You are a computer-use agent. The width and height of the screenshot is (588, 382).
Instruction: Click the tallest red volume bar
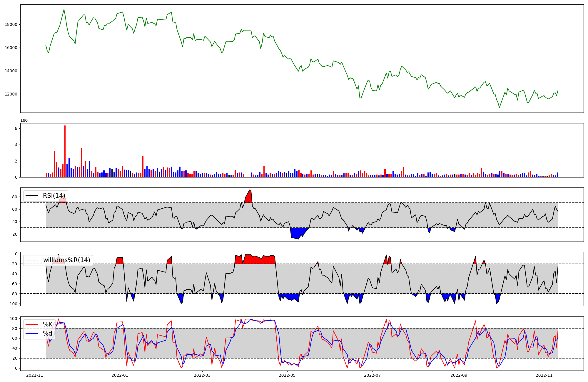click(65, 151)
